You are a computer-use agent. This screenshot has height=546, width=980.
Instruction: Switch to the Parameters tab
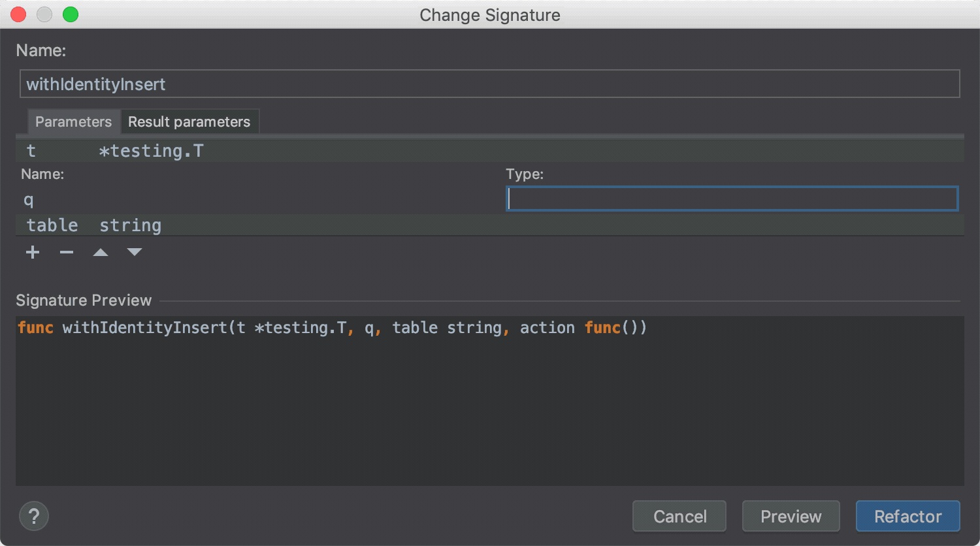73,121
